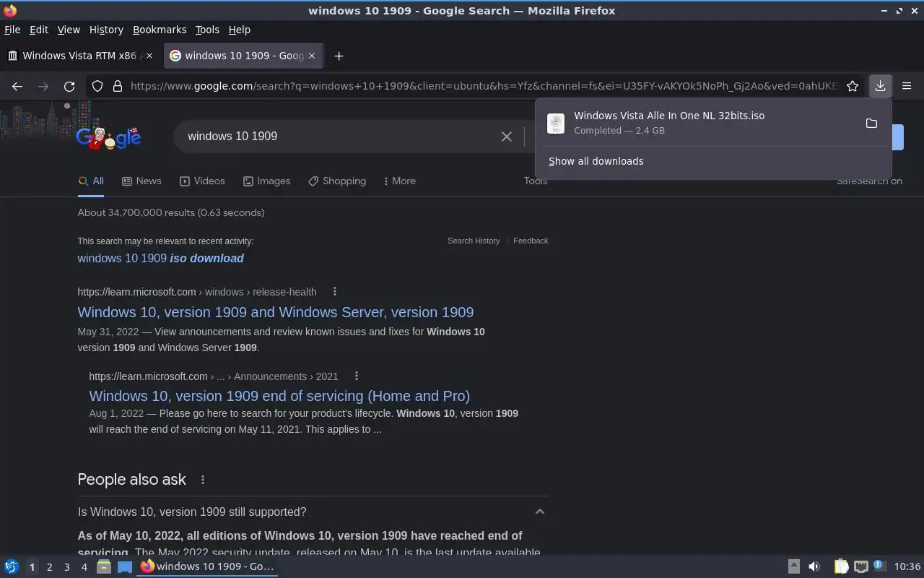Open the Edit menu
This screenshot has width=924, height=578.
point(38,30)
